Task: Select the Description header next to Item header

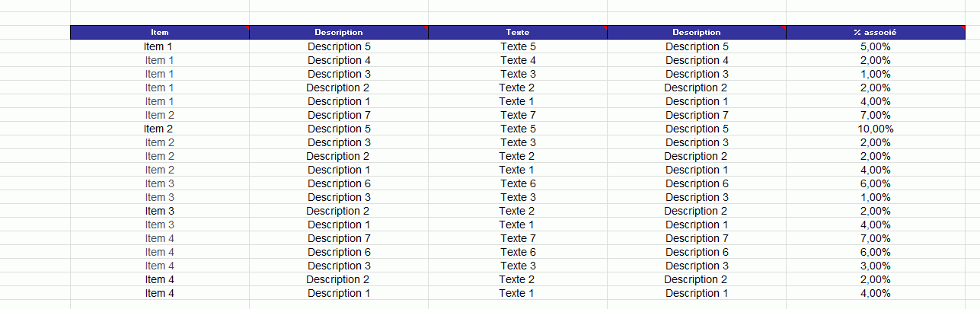Action: tap(338, 33)
